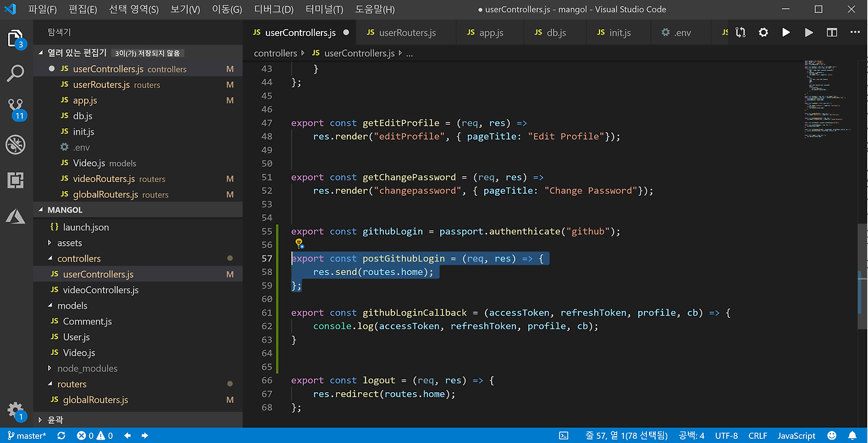Click the master branch indicator in status bar
The image size is (868, 443).
point(27,436)
